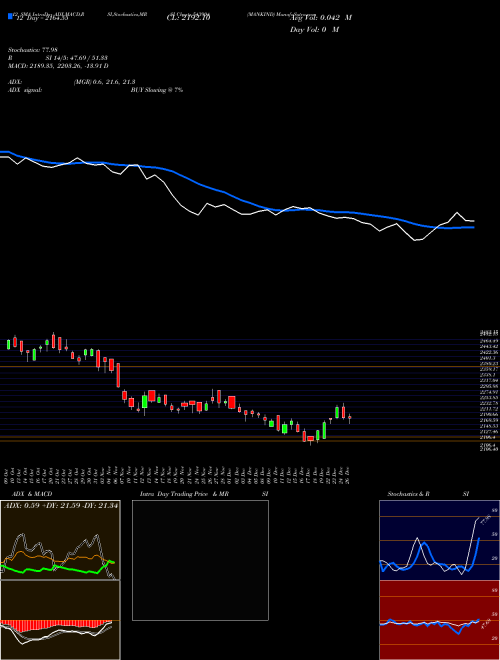Select the 'MACD: 2189.35, 2203.26, -13.91 D' line

coord(58,66)
